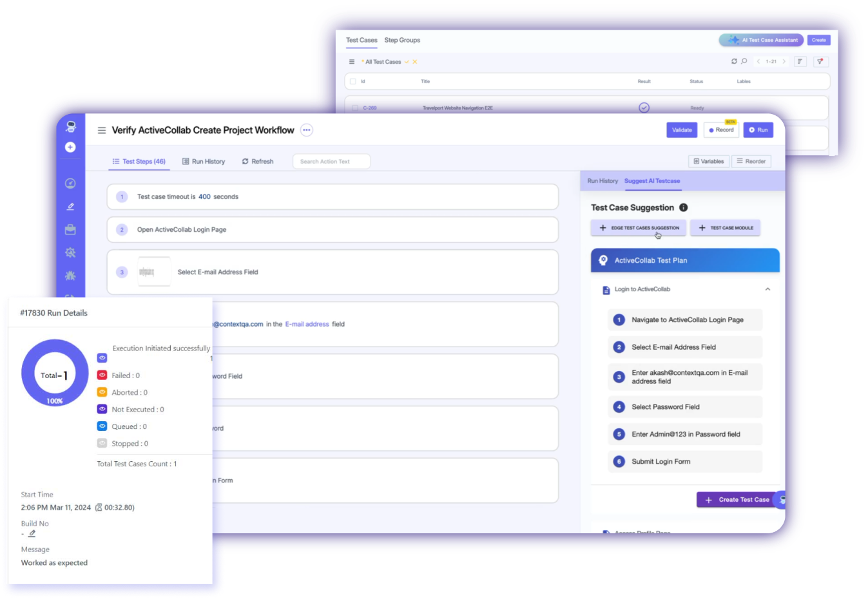Toggle Execution Initiated eye in Run Details
Viewport: 868px width, 599px height.
click(102, 357)
